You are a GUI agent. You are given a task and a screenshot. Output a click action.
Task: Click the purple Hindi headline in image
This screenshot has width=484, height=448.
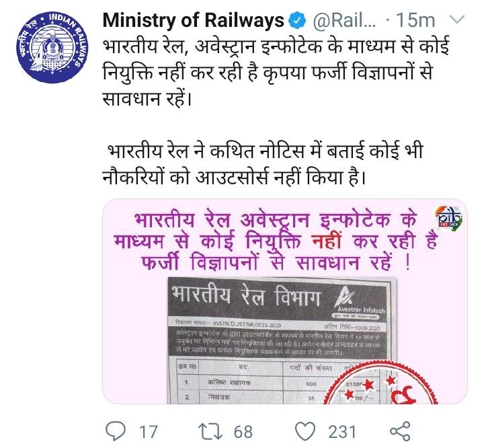tap(275, 241)
